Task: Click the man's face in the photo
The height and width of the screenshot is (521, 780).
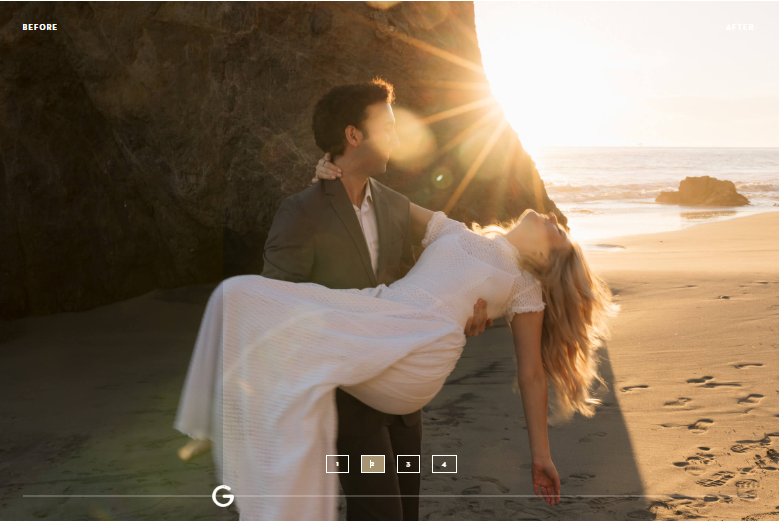Action: tap(373, 132)
